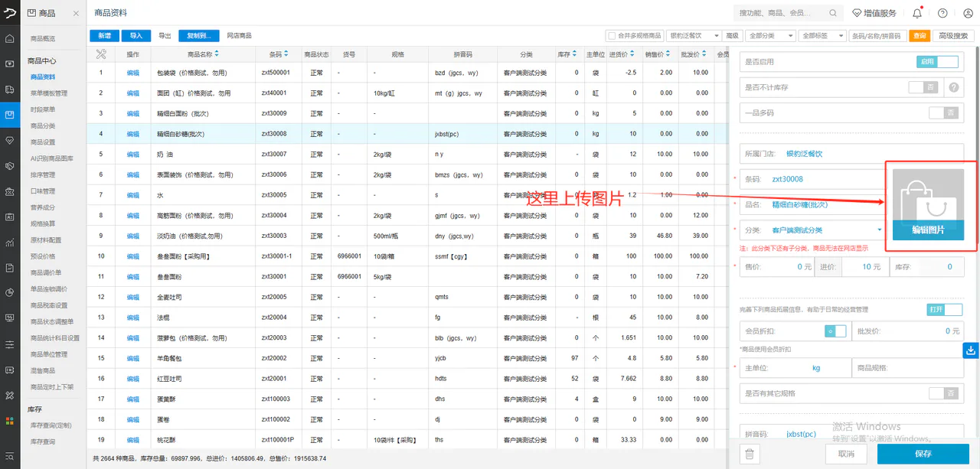The height and width of the screenshot is (469, 980).
Task: Click 编辑 for the 法棍 row
Action: pyautogui.click(x=133, y=318)
